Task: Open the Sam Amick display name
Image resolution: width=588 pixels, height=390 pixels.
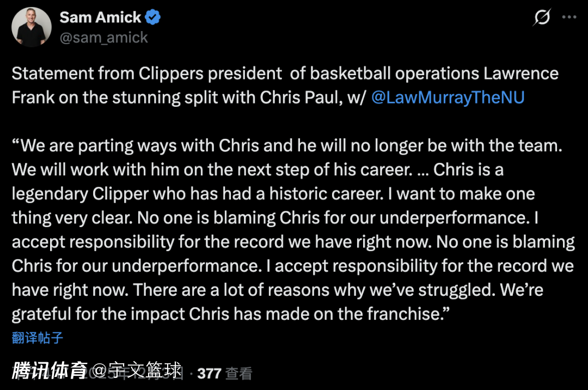Action: coord(100,17)
